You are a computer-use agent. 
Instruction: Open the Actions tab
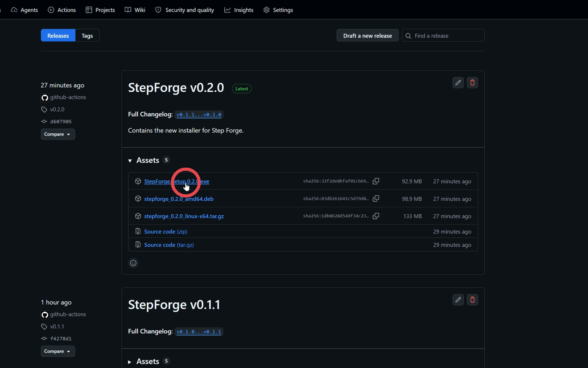coord(62,10)
